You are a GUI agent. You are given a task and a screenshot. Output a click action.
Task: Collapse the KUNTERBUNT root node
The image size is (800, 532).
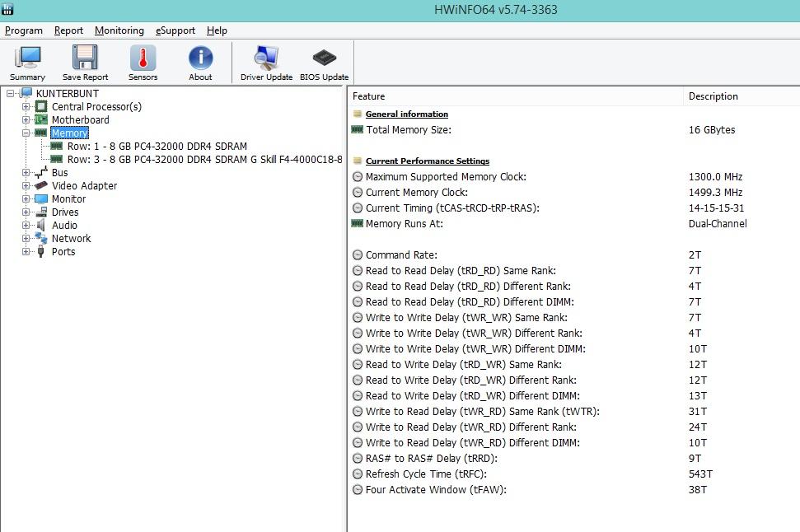pos(10,93)
